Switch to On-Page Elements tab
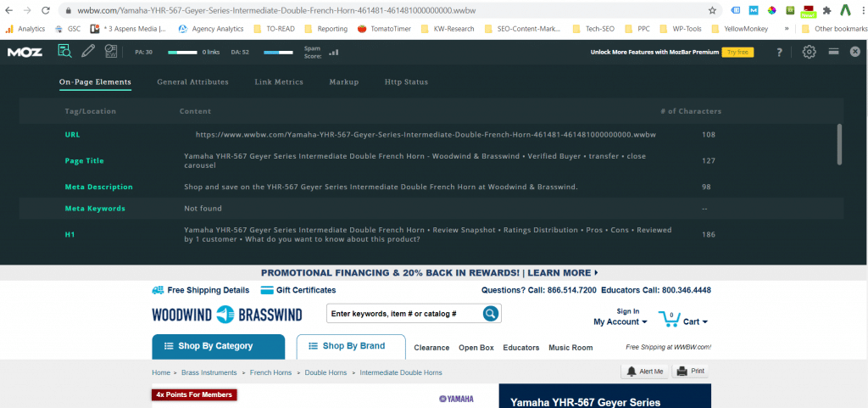Image resolution: width=868 pixels, height=408 pixels. [95, 82]
